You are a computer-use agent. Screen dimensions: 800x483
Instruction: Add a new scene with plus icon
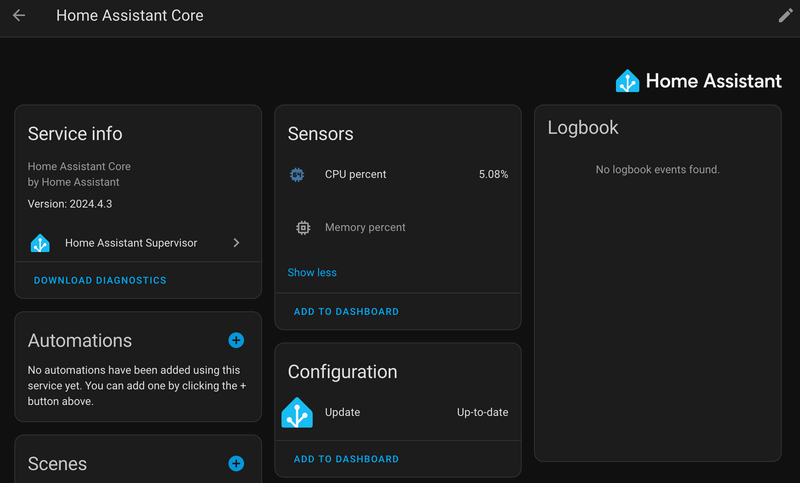pos(236,463)
